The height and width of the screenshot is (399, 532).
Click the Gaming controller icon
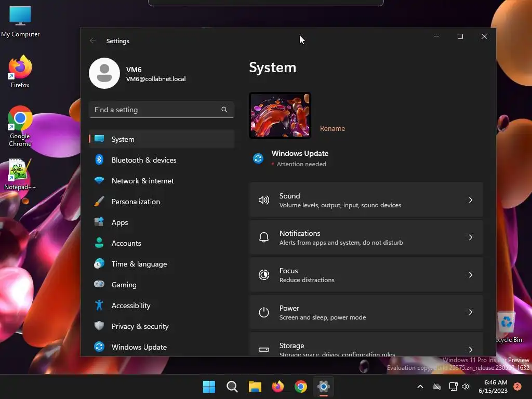(99, 284)
